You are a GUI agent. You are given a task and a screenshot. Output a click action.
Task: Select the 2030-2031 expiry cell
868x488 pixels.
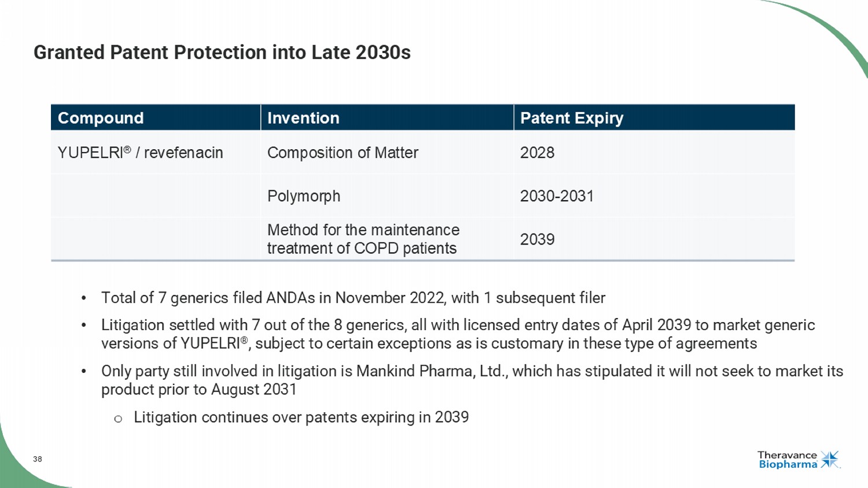pyautogui.click(x=557, y=196)
